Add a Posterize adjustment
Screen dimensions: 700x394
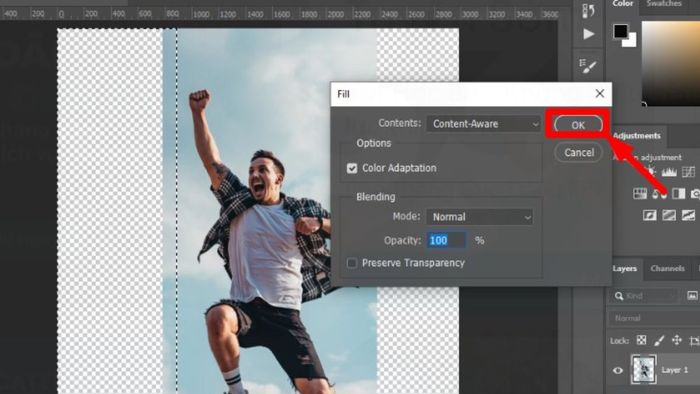pyautogui.click(x=669, y=216)
